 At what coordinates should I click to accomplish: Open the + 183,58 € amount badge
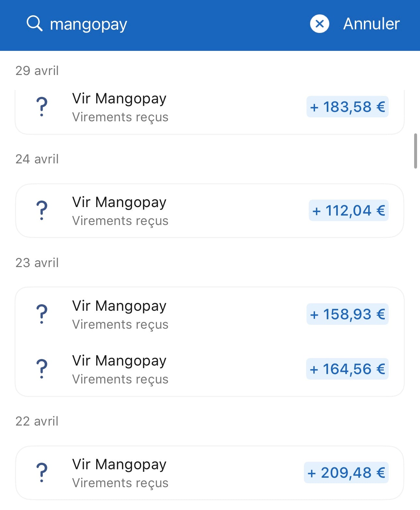coord(348,107)
